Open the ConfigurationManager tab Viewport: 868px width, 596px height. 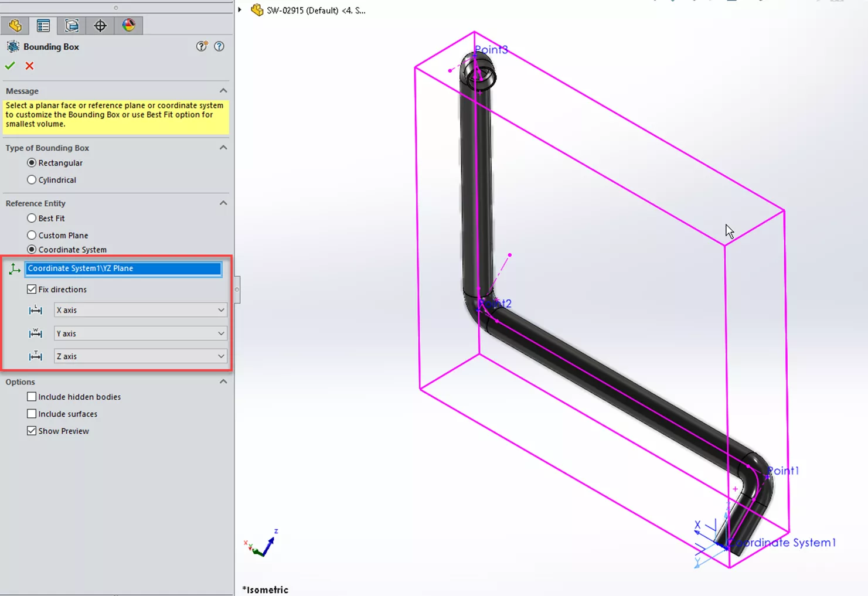tap(72, 26)
